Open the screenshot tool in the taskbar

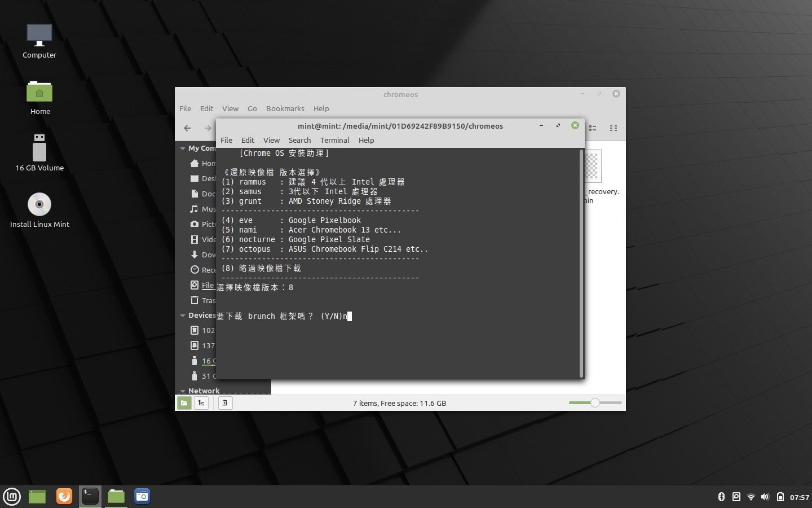tap(142, 496)
